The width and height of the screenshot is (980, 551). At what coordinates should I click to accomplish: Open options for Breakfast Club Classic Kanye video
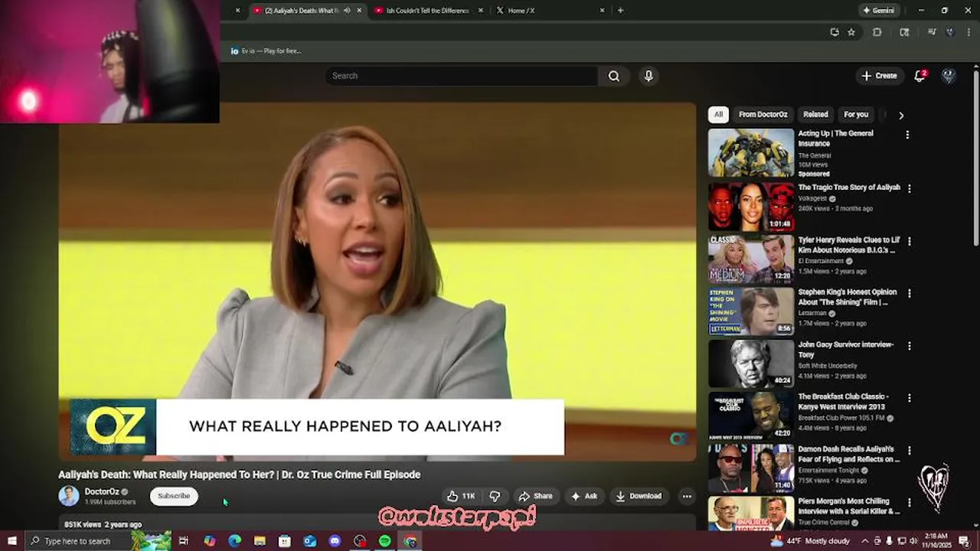[x=909, y=398]
